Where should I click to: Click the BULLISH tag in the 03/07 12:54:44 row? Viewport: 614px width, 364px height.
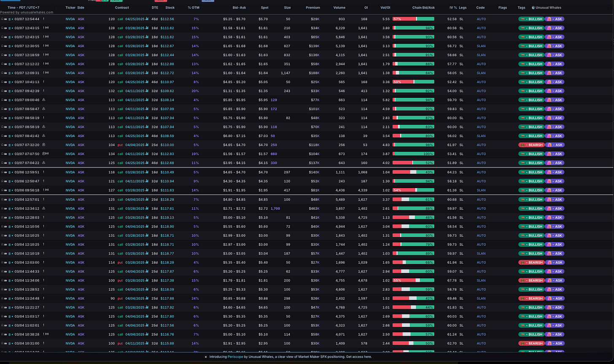(x=531, y=19)
